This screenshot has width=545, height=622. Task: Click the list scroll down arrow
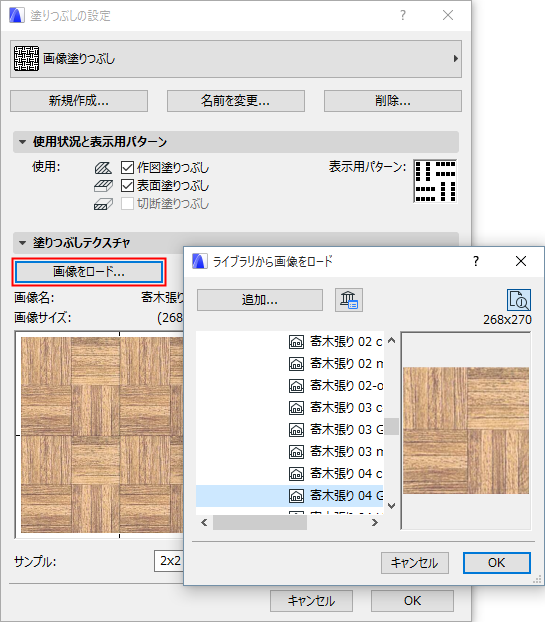point(391,506)
